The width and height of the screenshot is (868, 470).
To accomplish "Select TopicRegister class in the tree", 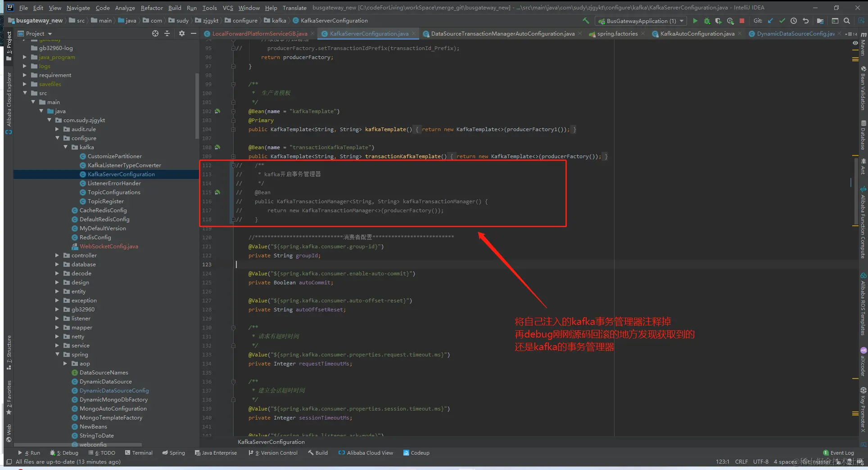I will click(105, 201).
